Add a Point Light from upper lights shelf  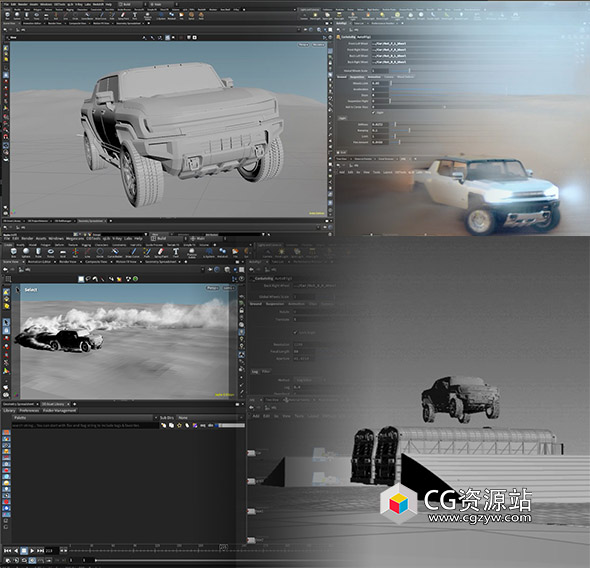pos(315,16)
